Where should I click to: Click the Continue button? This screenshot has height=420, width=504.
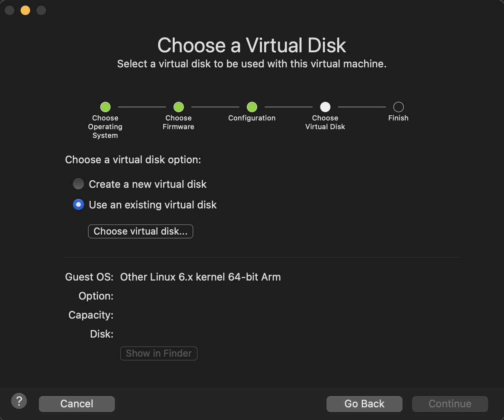point(450,404)
